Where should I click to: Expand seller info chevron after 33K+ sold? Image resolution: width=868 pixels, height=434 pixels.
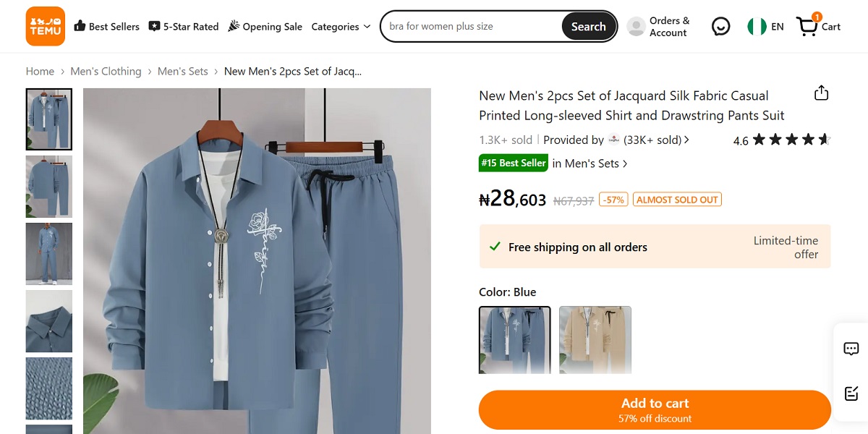coord(686,140)
